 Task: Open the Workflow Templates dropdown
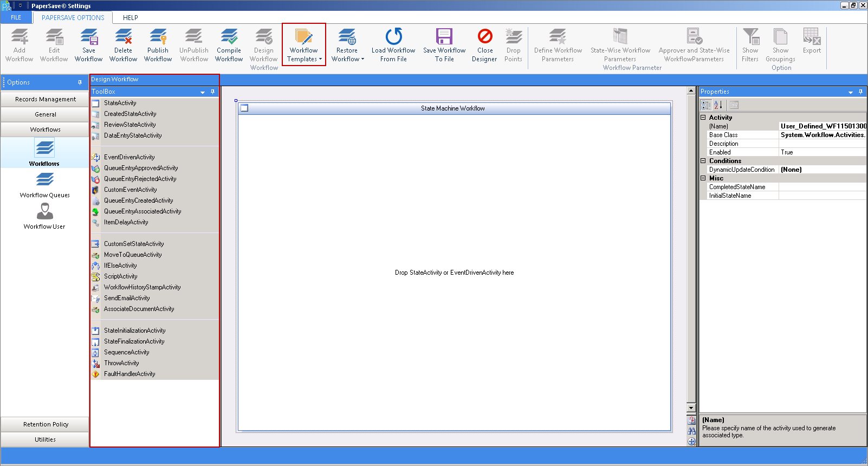click(x=304, y=46)
